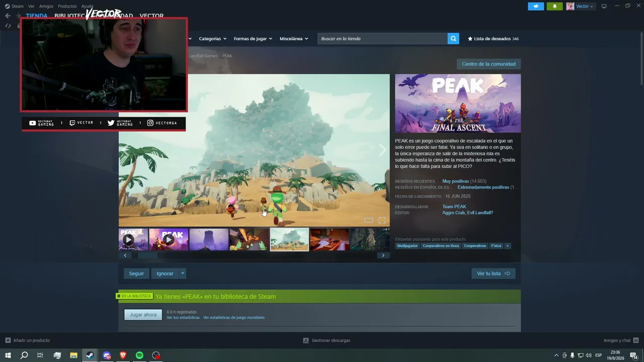
Task: Click the Física tag
Action: (496, 246)
